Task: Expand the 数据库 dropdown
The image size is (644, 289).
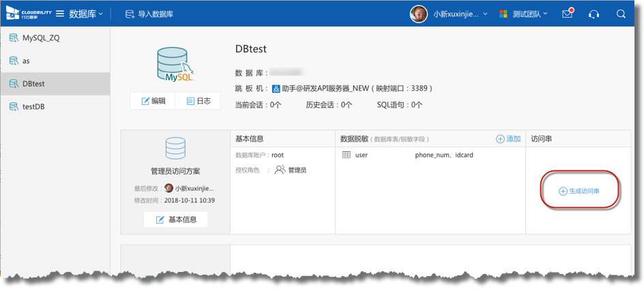Action: pyautogui.click(x=86, y=14)
